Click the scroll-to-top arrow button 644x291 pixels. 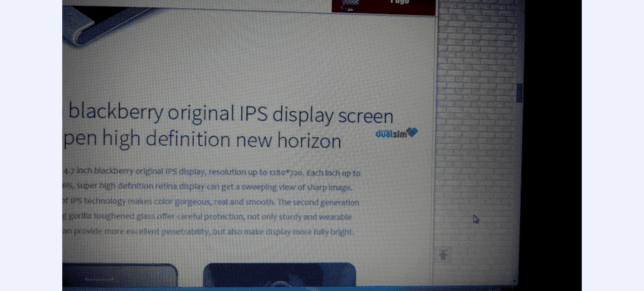coord(443,255)
